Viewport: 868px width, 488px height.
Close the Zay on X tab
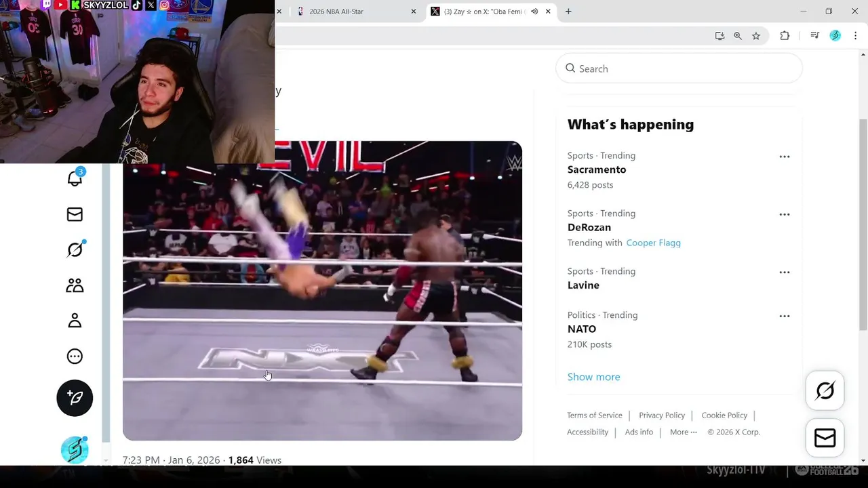pyautogui.click(x=548, y=12)
